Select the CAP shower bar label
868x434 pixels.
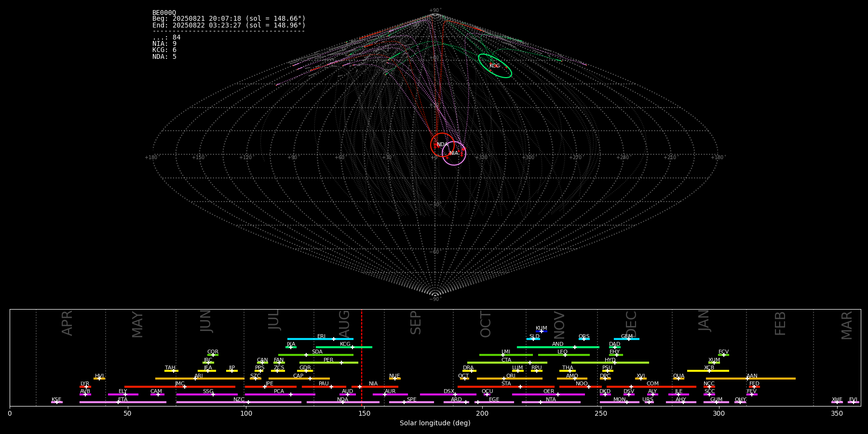(298, 376)
